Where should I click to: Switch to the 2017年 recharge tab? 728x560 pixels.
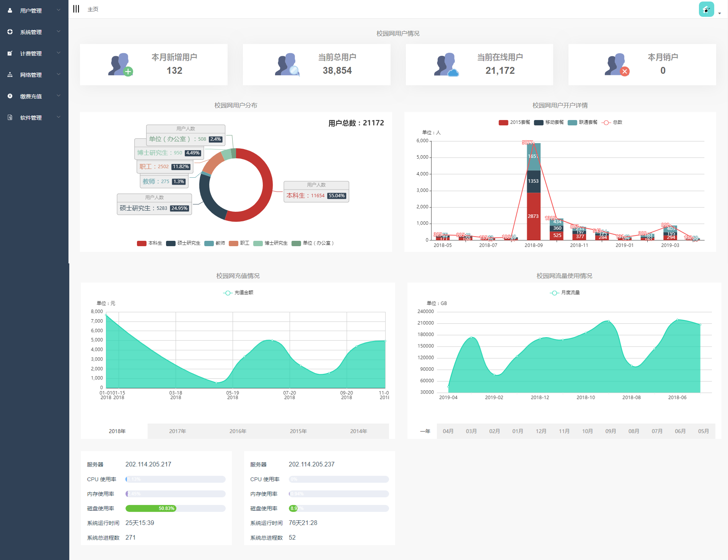coord(178,431)
